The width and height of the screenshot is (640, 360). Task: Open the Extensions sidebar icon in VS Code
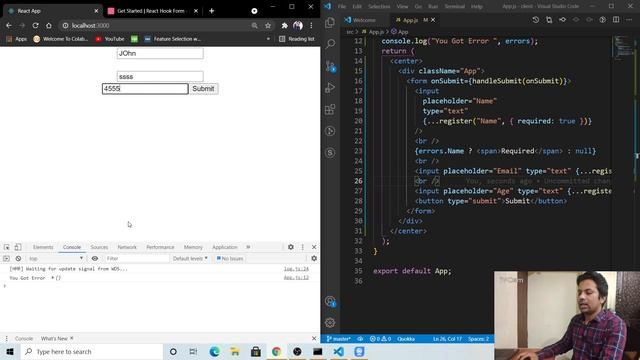tap(330, 109)
